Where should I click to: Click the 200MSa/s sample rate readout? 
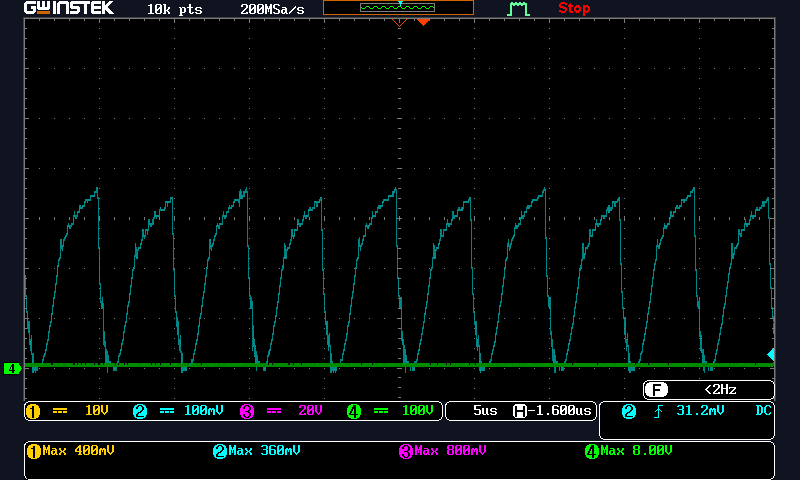coord(272,9)
